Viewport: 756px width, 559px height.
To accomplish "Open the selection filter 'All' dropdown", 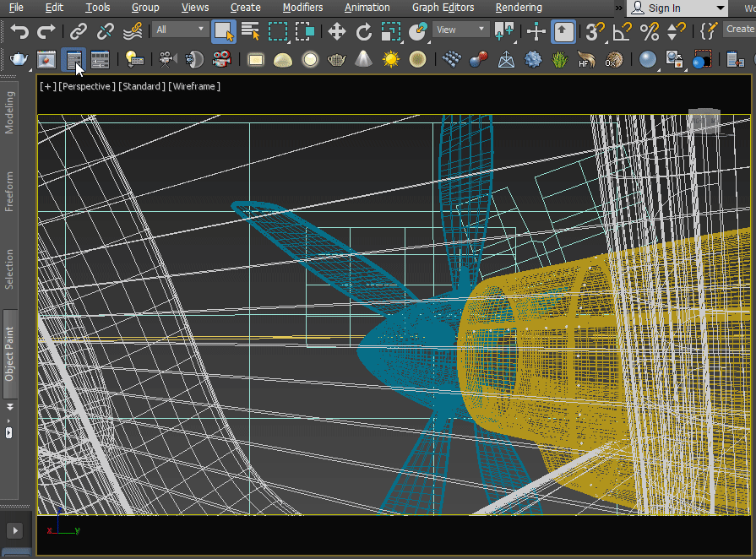I will tap(180, 30).
